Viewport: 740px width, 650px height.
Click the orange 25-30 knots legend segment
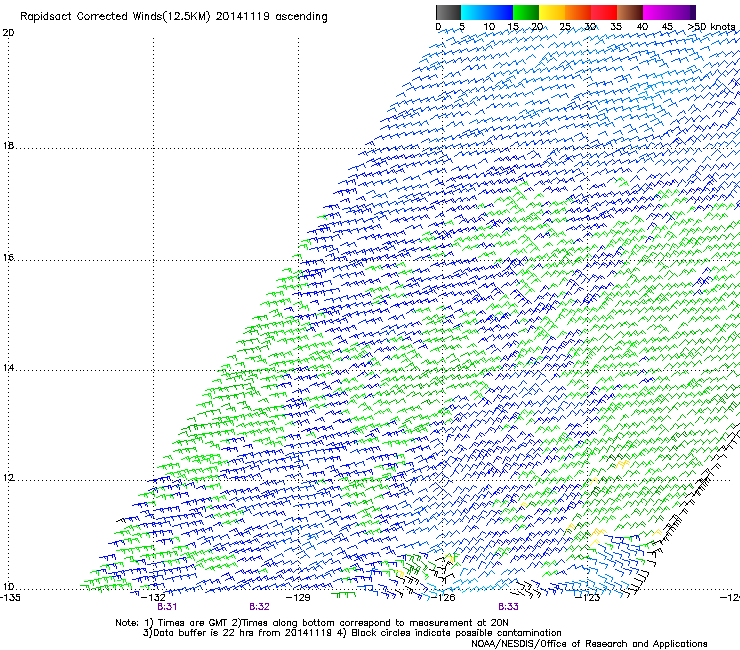click(x=578, y=12)
